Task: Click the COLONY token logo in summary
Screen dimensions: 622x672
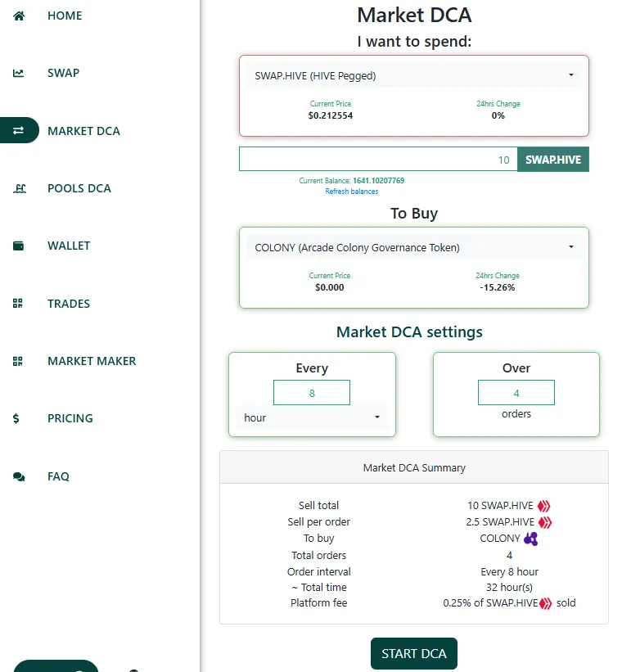Action: click(530, 539)
